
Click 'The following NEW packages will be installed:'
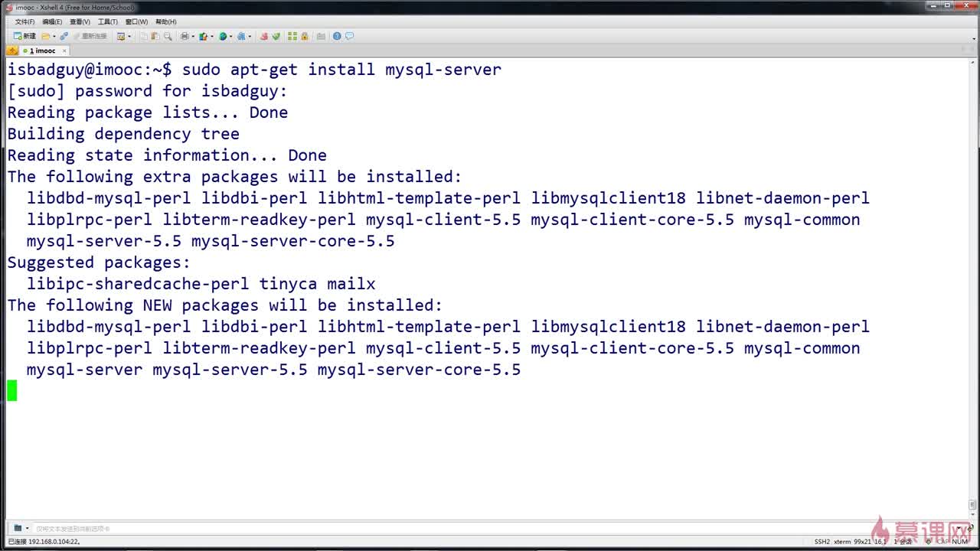(225, 305)
